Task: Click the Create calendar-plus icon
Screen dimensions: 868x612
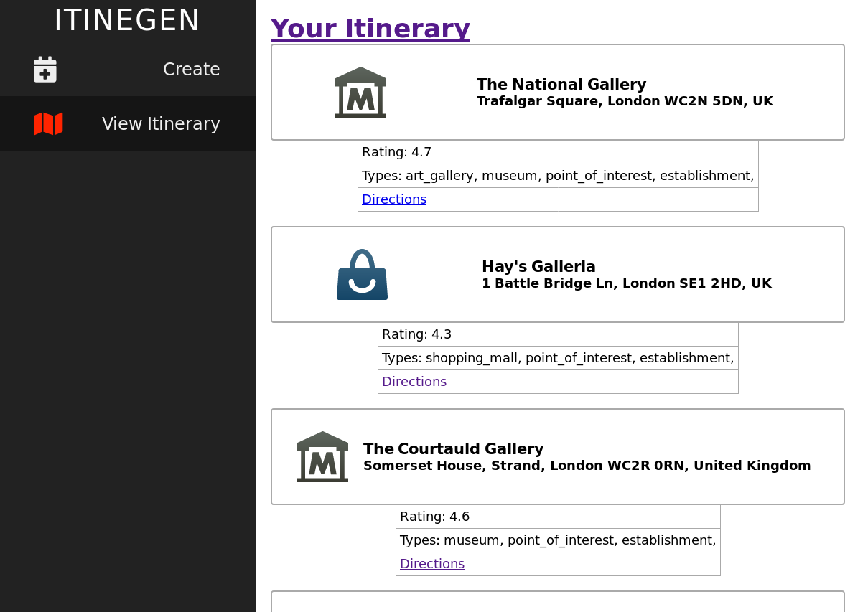Action: click(x=45, y=70)
